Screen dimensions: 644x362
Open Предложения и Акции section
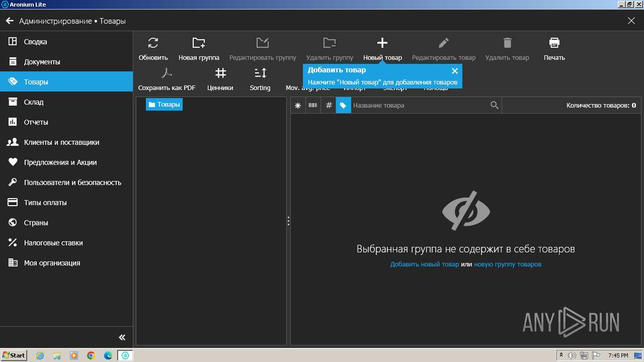tap(66, 162)
